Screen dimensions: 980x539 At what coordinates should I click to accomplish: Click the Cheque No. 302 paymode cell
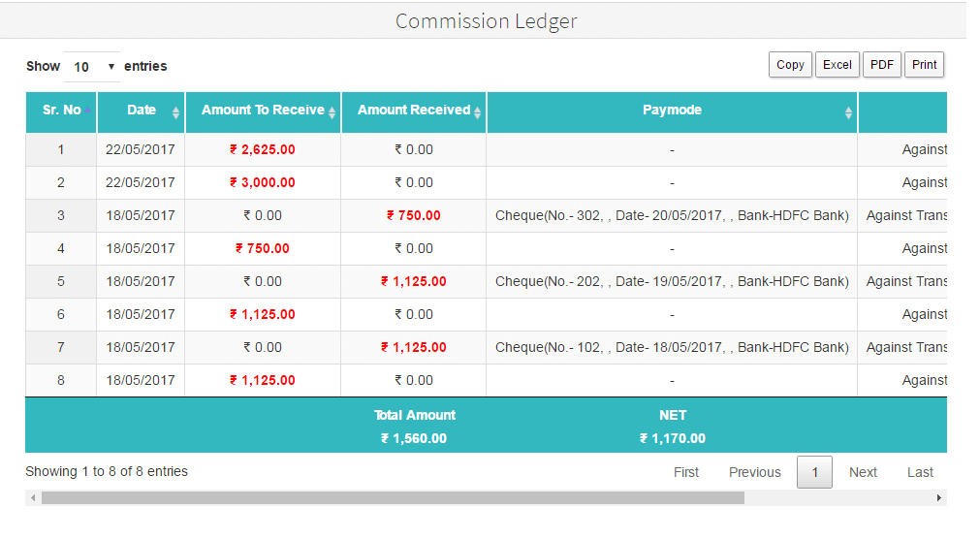(x=672, y=215)
